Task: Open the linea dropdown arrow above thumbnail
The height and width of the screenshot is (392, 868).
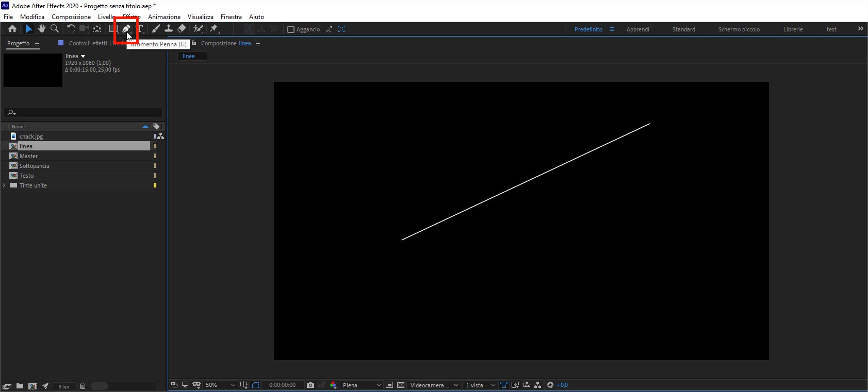Action: point(83,56)
